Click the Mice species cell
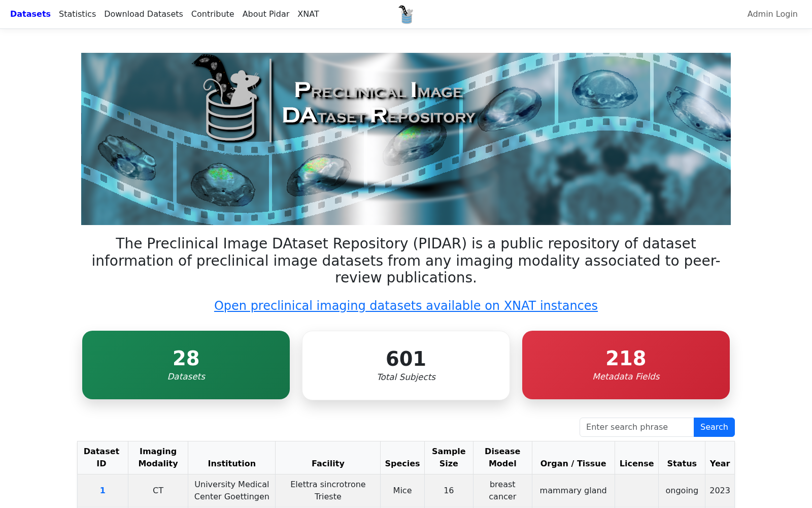 point(402,490)
